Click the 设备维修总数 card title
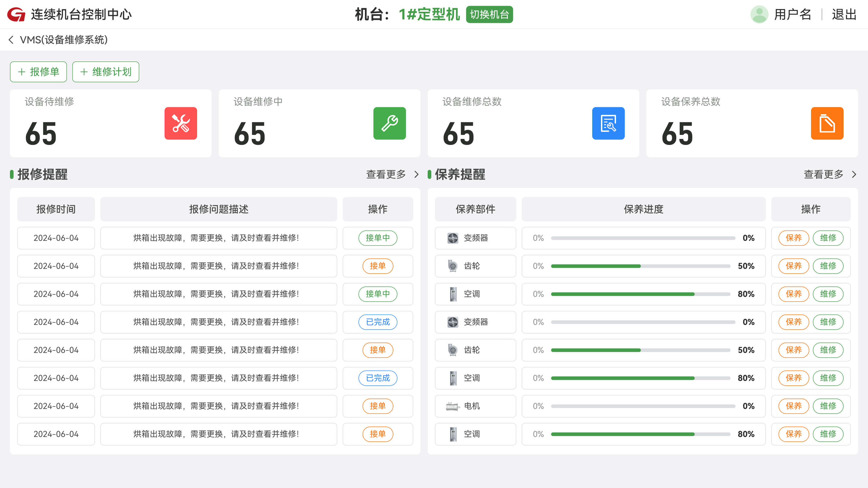The height and width of the screenshot is (488, 868). click(x=472, y=102)
